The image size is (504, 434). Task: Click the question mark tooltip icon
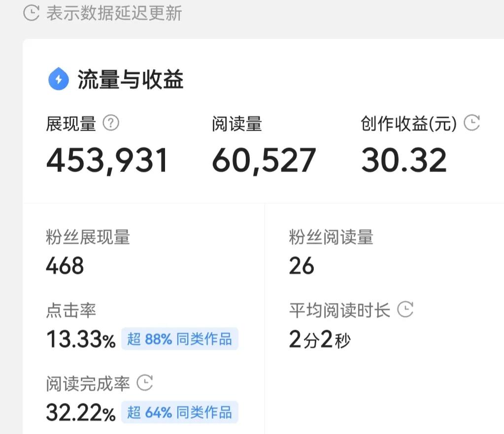(111, 123)
